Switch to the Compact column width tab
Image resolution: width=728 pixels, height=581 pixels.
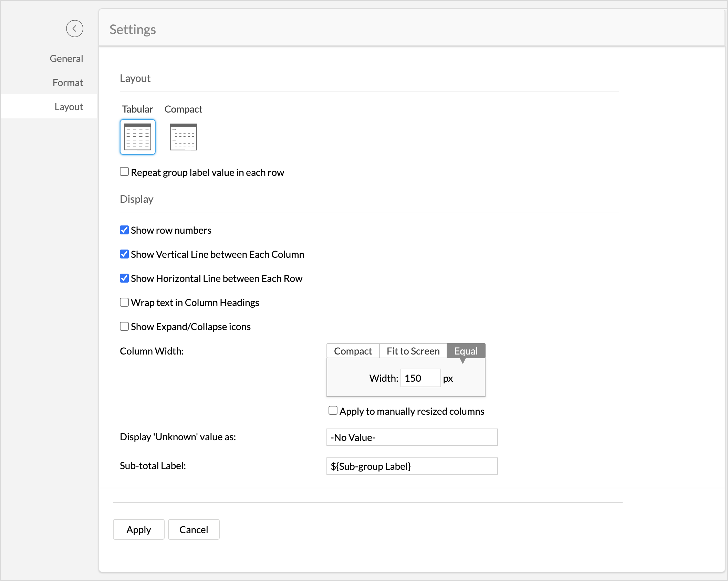[x=352, y=351]
